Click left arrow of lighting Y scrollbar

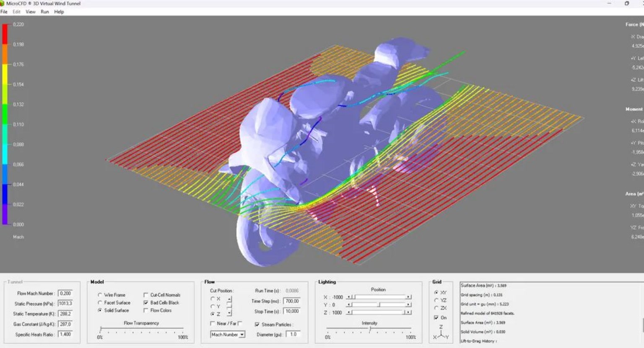[349, 305]
